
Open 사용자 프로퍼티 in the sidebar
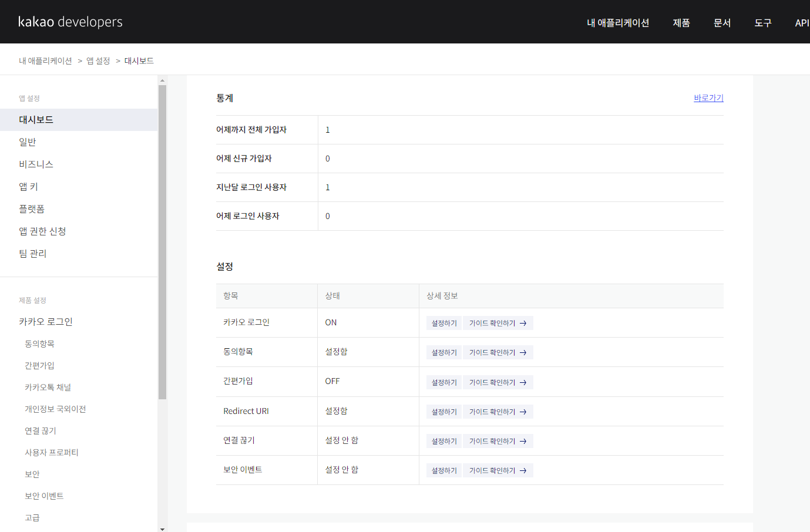click(52, 452)
